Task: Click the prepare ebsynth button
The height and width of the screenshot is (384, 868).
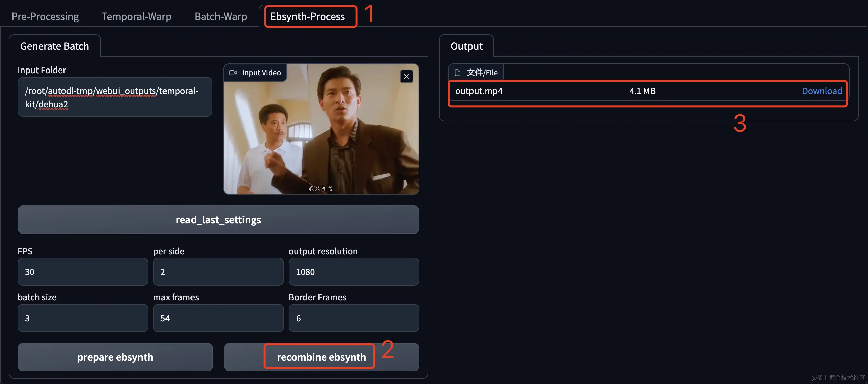Action: click(x=115, y=357)
